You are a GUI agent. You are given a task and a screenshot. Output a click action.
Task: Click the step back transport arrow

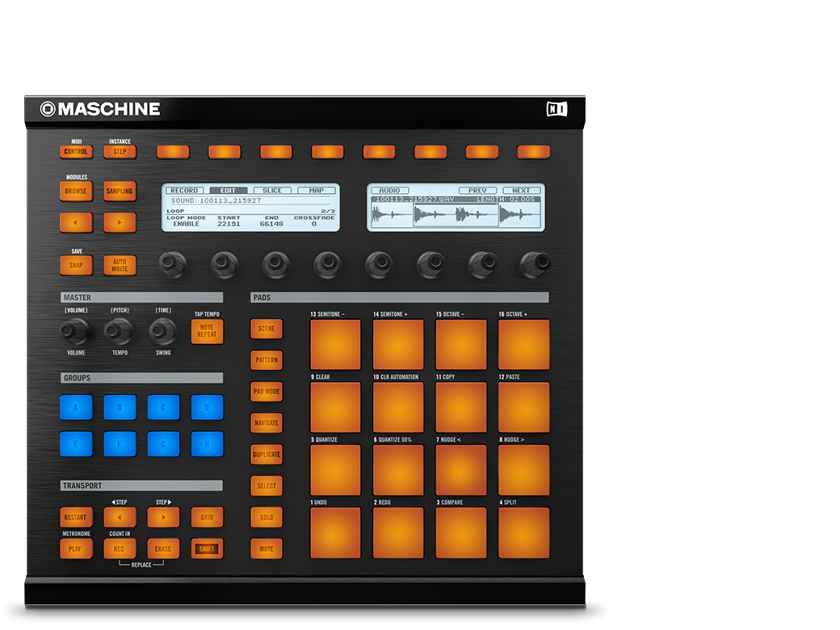click(x=120, y=518)
